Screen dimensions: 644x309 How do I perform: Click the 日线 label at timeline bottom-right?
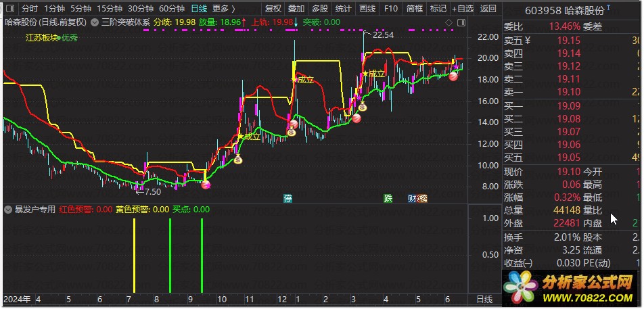click(x=484, y=299)
